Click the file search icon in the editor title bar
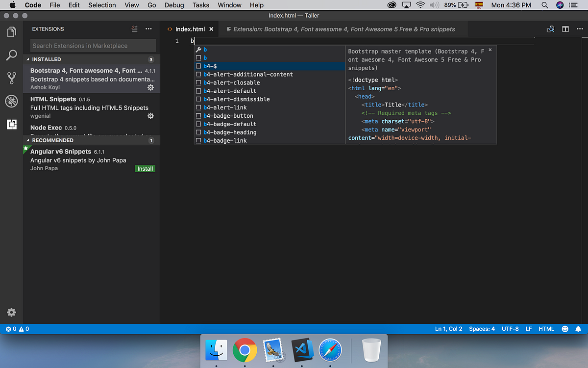588x368 pixels. [550, 29]
